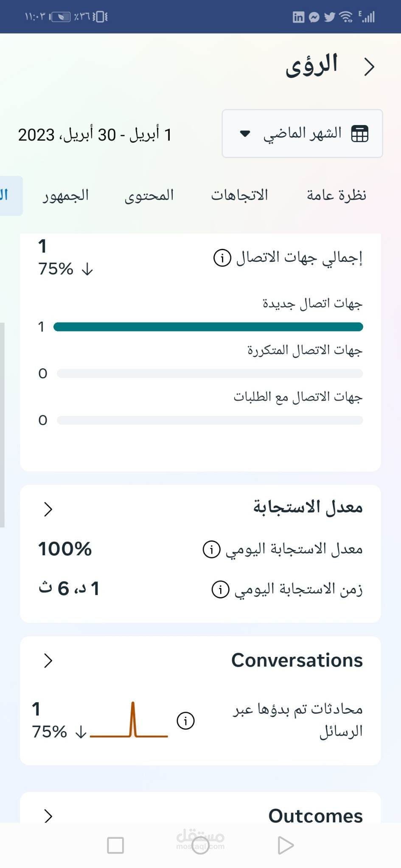Expand the Conversations section chevron

pos(48,660)
